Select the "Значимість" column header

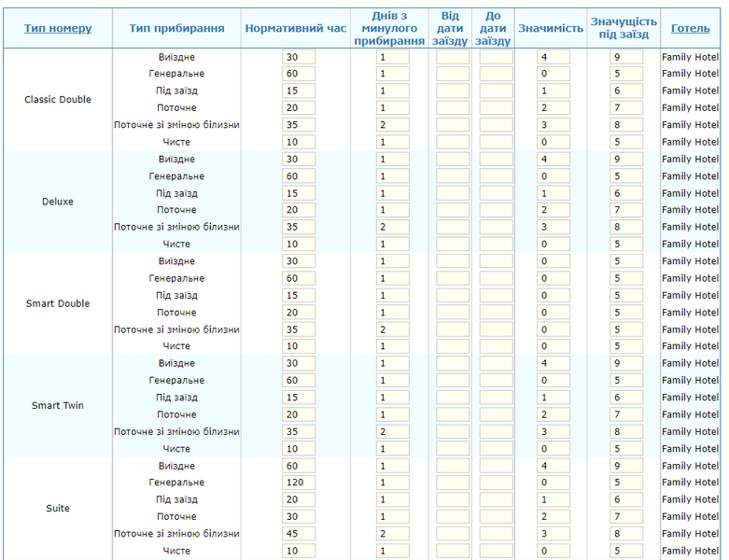[550, 28]
